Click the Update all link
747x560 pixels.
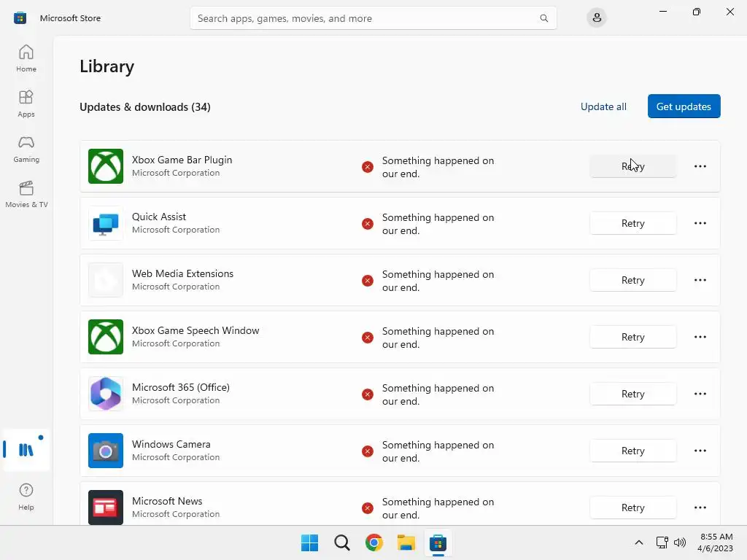point(603,106)
